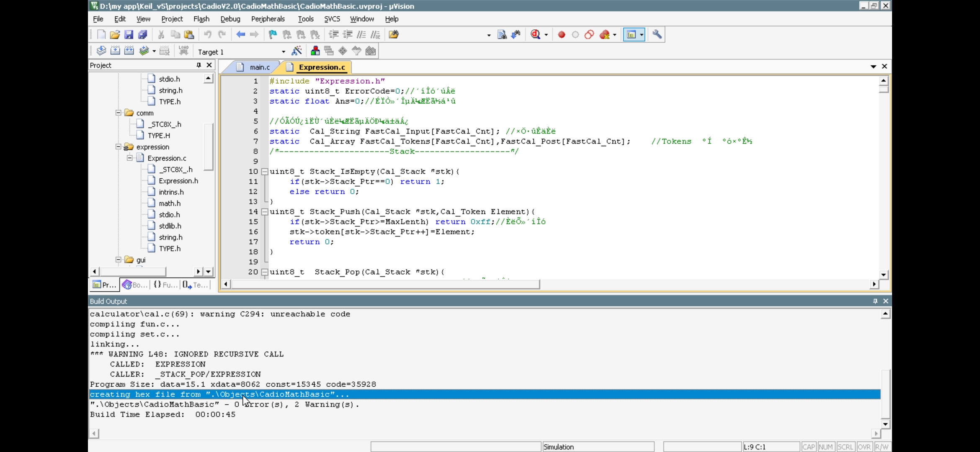Insert or remove bookmark flag
The height and width of the screenshot is (452, 980).
(273, 35)
